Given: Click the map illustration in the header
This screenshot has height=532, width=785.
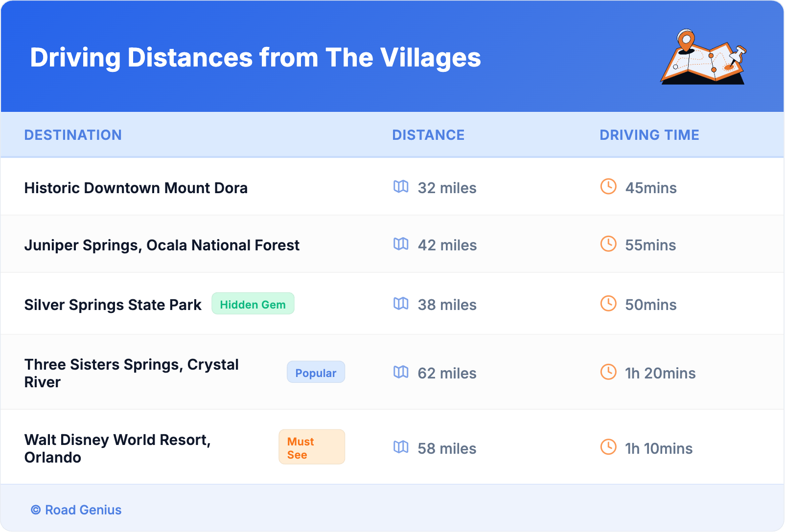Looking at the screenshot, I should pos(703,57).
